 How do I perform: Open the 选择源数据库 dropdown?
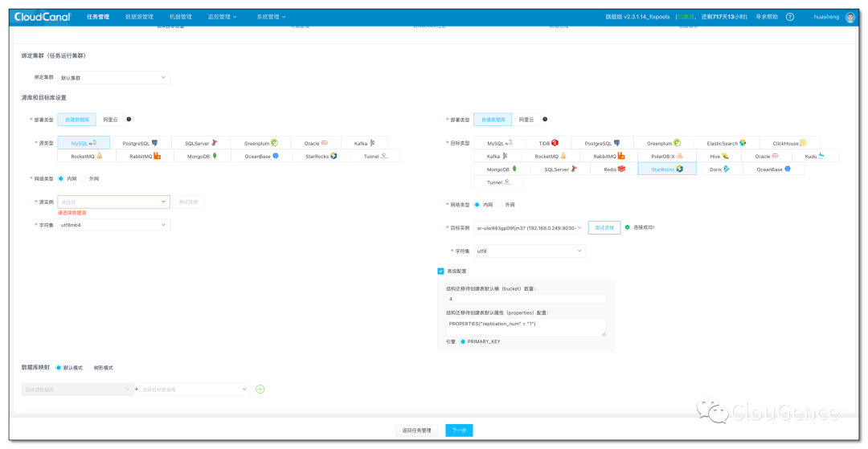click(77, 390)
